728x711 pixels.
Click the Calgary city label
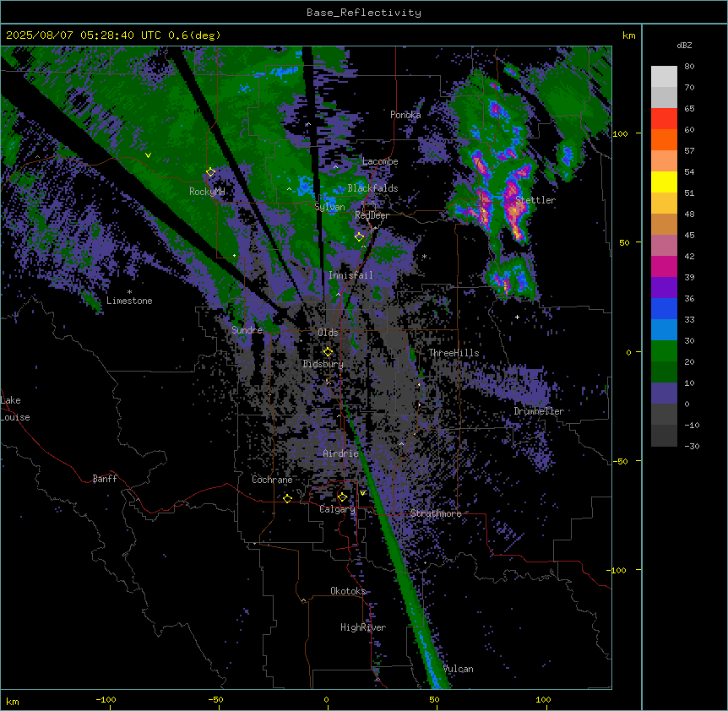[338, 509]
